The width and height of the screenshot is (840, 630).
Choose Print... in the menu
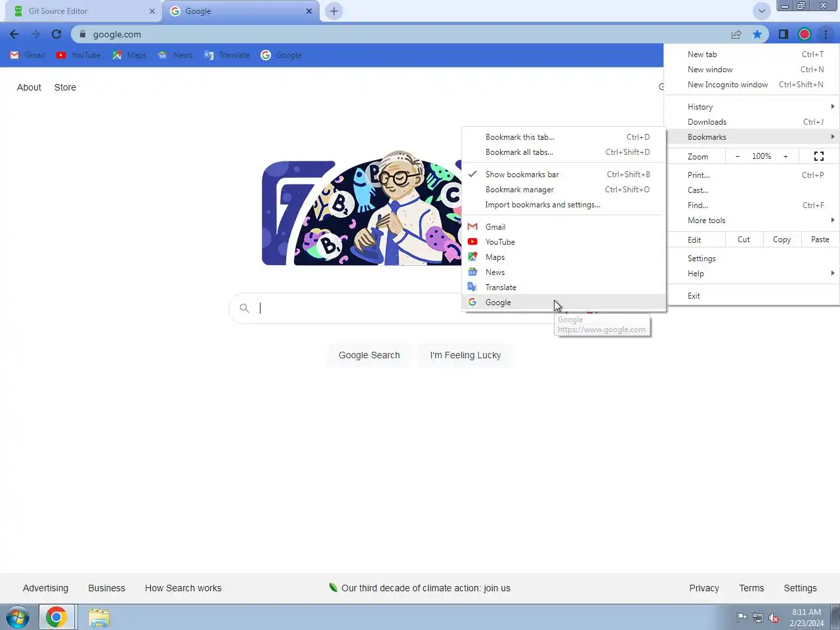(x=752, y=175)
